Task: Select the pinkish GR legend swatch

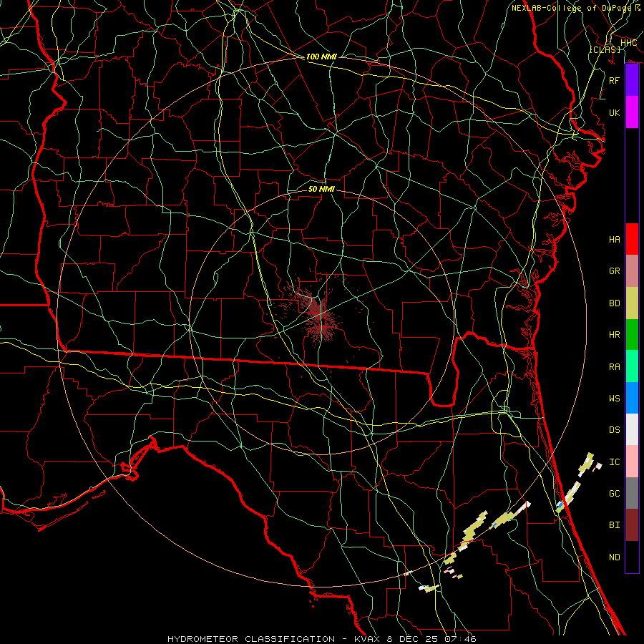Action: (x=632, y=271)
